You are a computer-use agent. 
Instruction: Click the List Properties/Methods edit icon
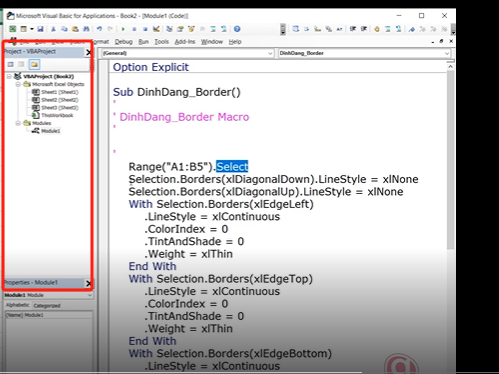pyautogui.click(x=296, y=29)
